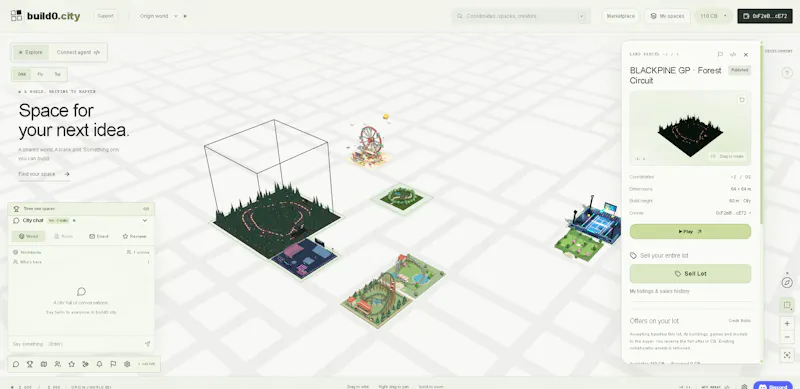Open embed code icon in lot panel
800x389 pixels.
(x=733, y=54)
